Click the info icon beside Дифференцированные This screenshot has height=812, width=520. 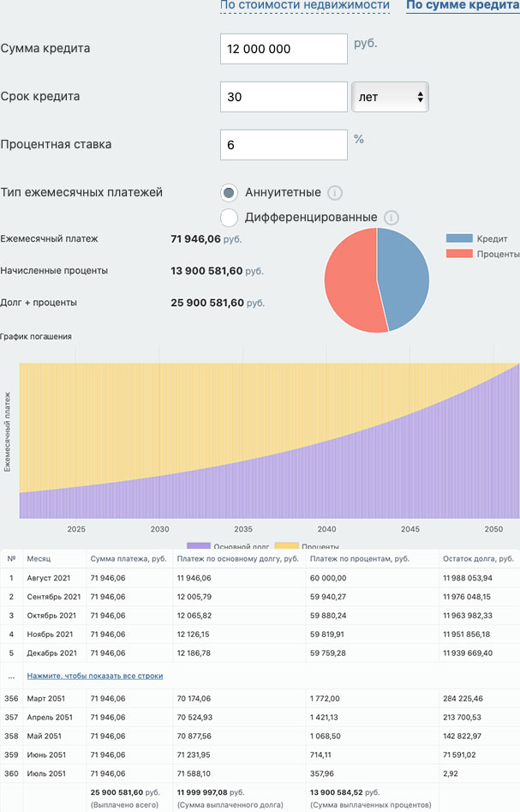391,218
